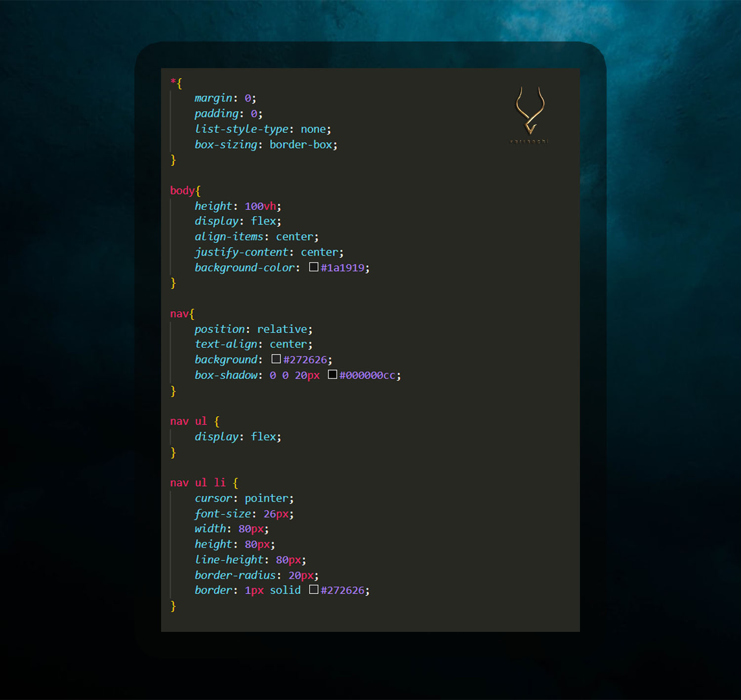
Task: Select the nav ul selector
Action: click(189, 421)
